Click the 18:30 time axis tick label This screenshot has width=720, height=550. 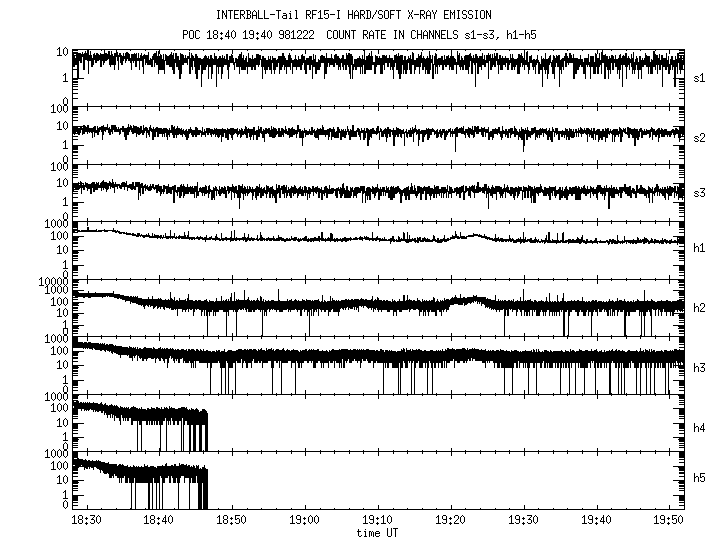click(x=86, y=521)
